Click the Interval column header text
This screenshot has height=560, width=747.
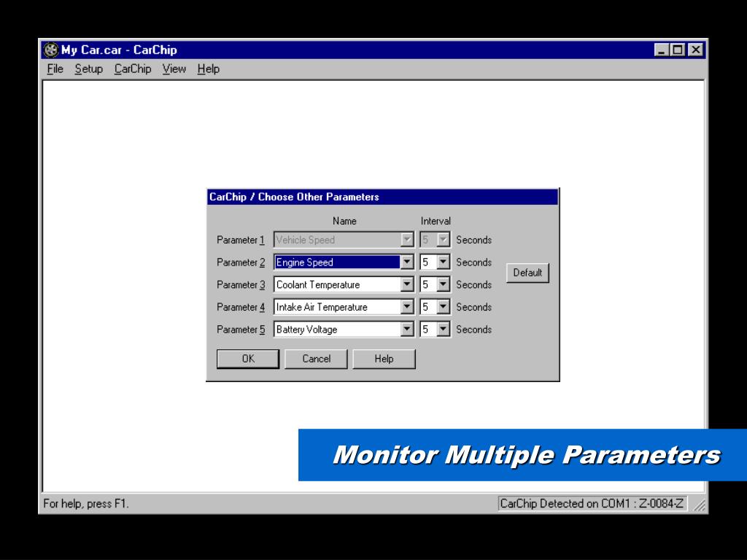coord(436,221)
